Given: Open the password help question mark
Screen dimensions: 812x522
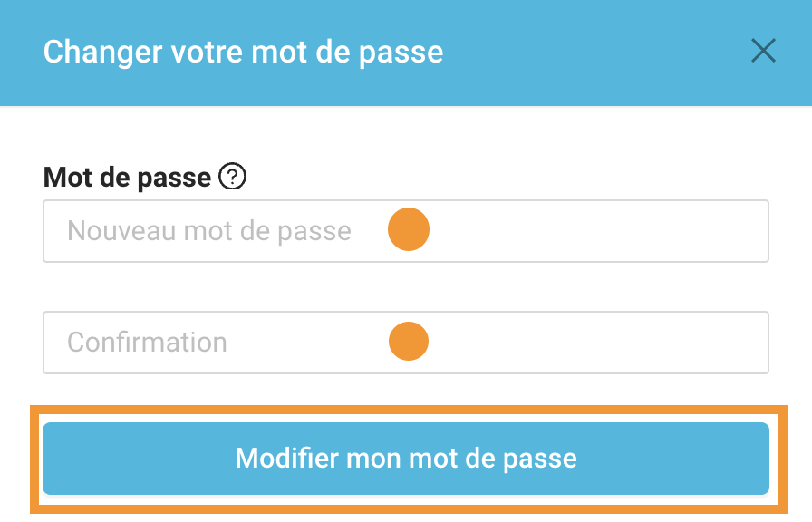Looking at the screenshot, I should (x=232, y=177).
